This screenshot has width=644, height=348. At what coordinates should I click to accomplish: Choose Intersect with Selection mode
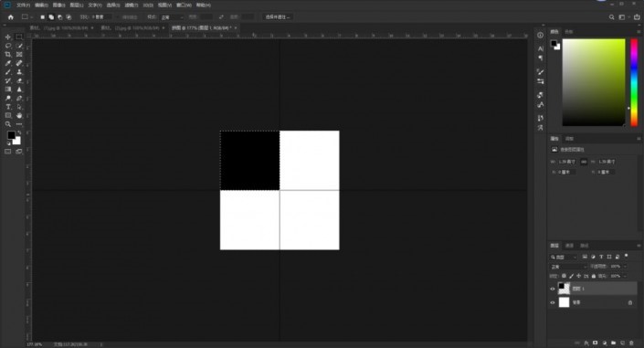coord(69,17)
